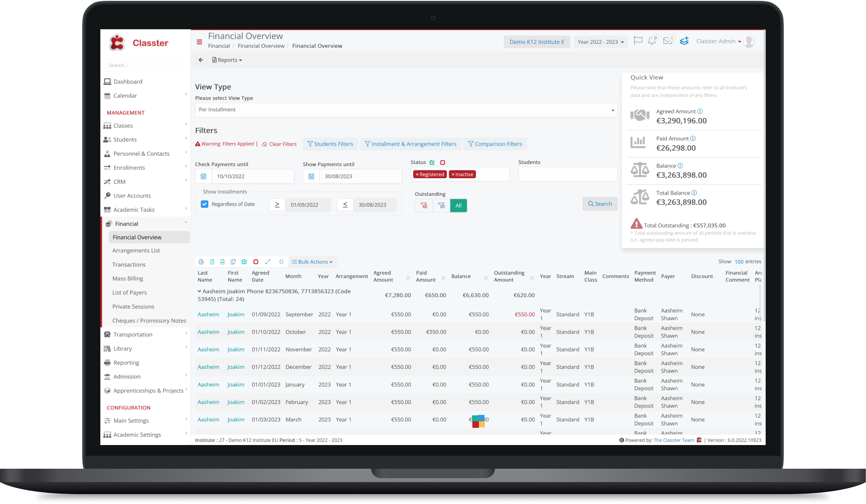Collapse the Aasheim Joakim group row
The height and width of the screenshot is (504, 866).
pyautogui.click(x=199, y=291)
